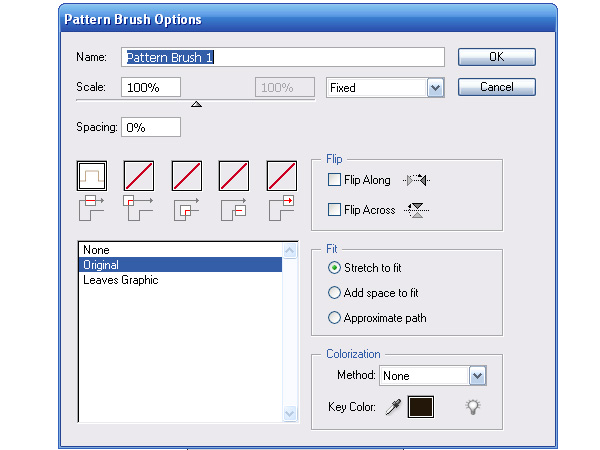Open colorization tips lightbulb
This screenshot has width=600, height=450.
point(473,407)
